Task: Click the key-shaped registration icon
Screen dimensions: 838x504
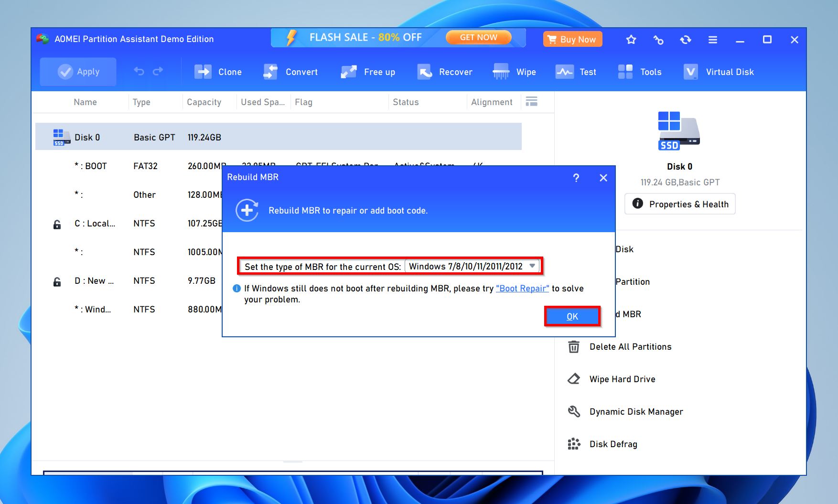Action: click(x=658, y=40)
